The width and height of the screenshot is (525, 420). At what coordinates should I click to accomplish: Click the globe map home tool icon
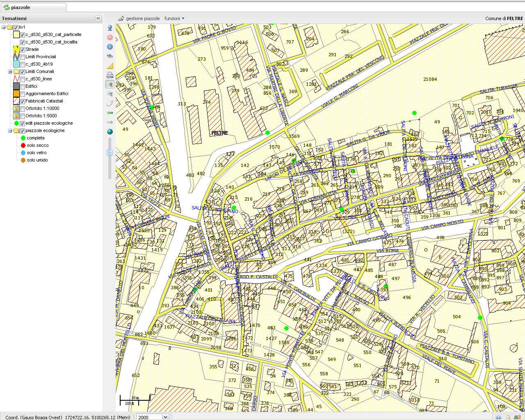(110, 28)
